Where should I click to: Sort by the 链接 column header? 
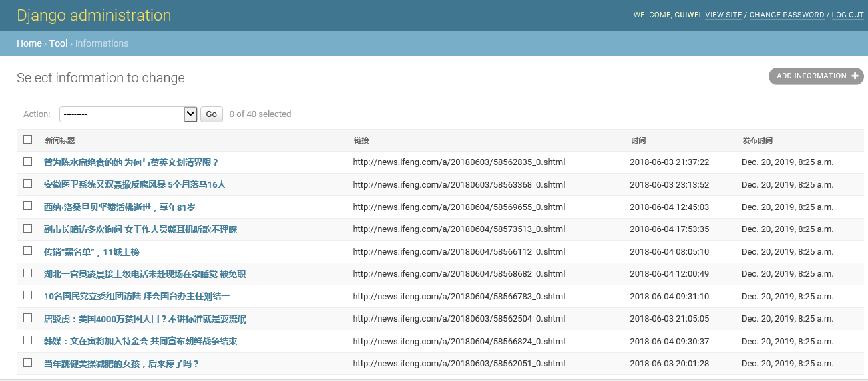click(361, 140)
